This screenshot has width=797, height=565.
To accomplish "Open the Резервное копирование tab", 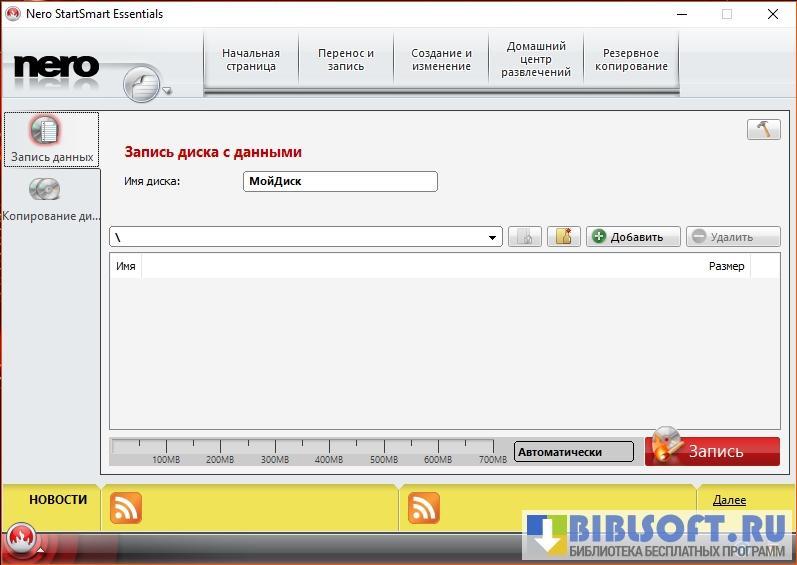I will tap(631, 60).
